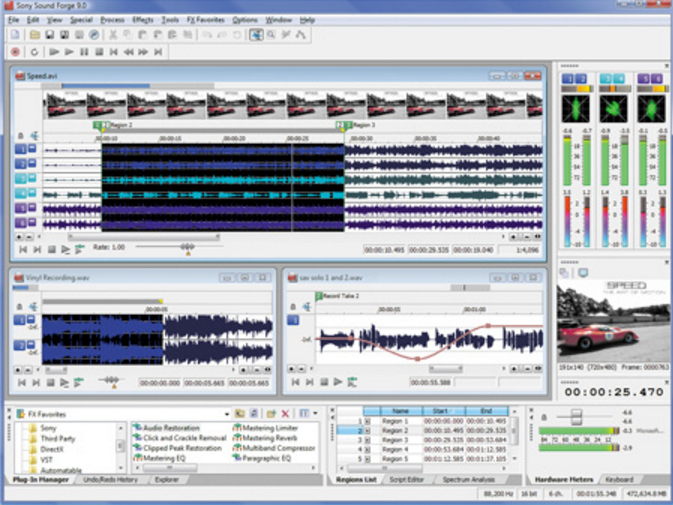673x505 pixels.
Task: Open the Process menu
Action: click(x=112, y=20)
